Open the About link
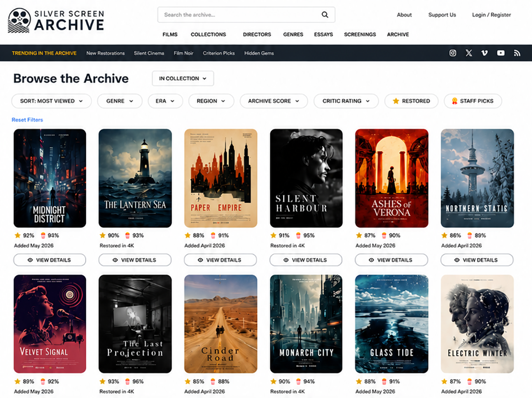 404,14
